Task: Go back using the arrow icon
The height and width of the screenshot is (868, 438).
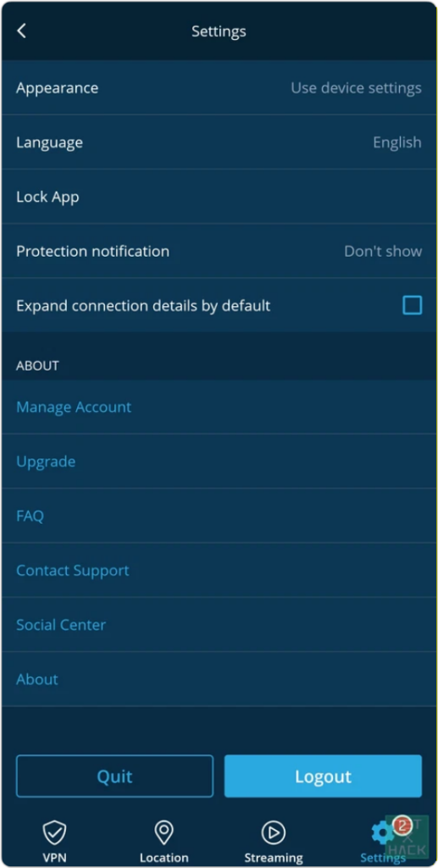Action: click(x=21, y=31)
